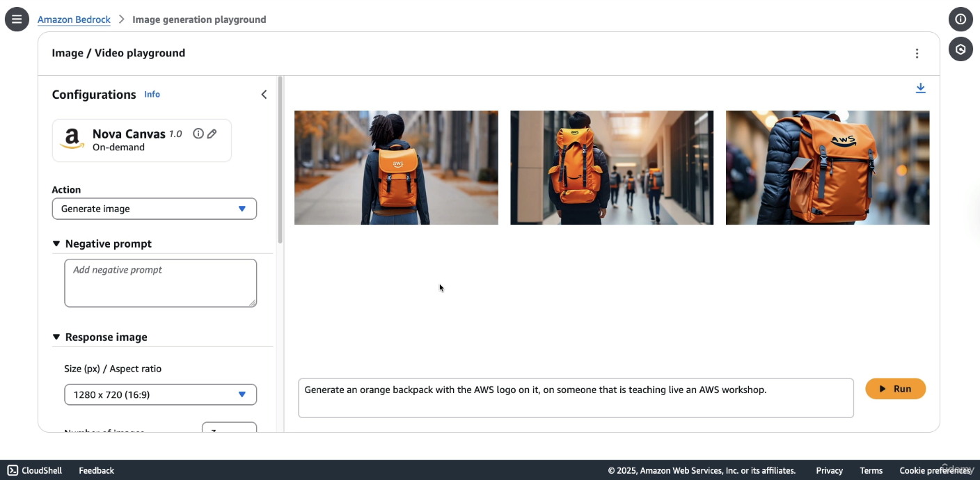This screenshot has height=480, width=980.
Task: Open the hamburger navigation menu
Action: [x=17, y=19]
